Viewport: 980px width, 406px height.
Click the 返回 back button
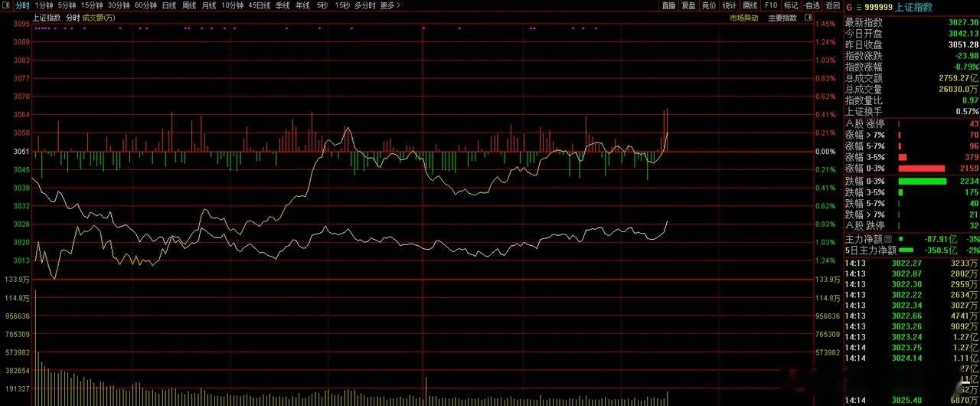click(832, 5)
